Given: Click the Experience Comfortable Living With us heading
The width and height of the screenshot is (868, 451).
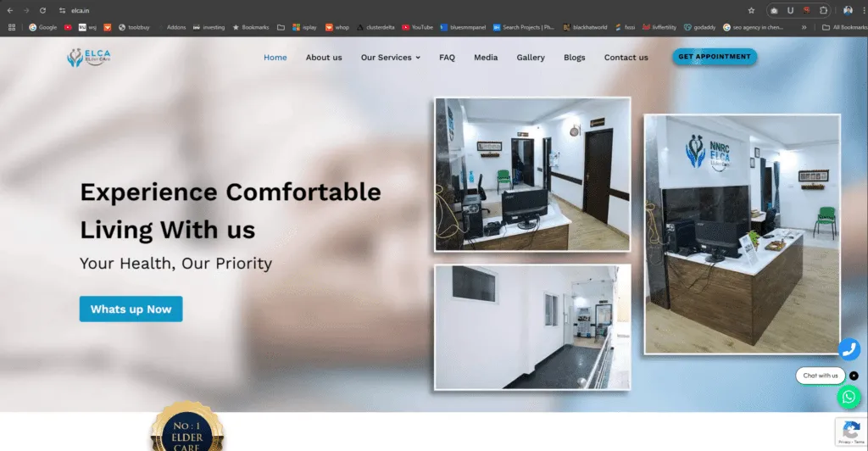Looking at the screenshot, I should point(231,211).
